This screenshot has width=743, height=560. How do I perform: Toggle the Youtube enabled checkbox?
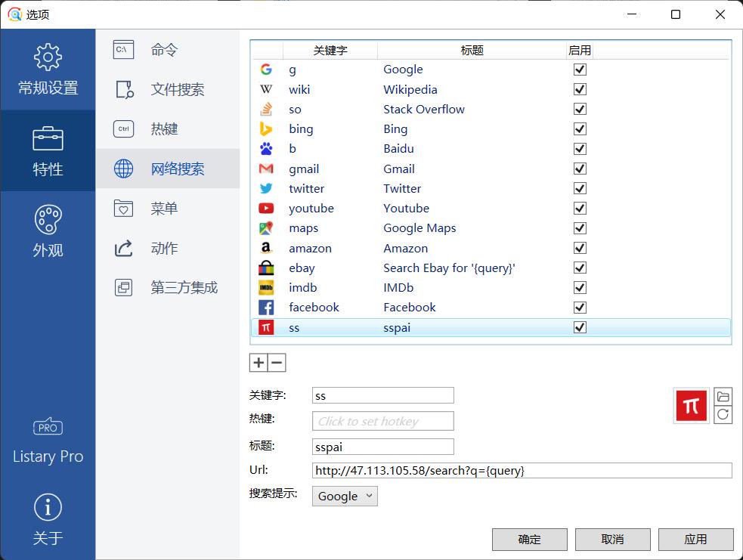coord(580,209)
